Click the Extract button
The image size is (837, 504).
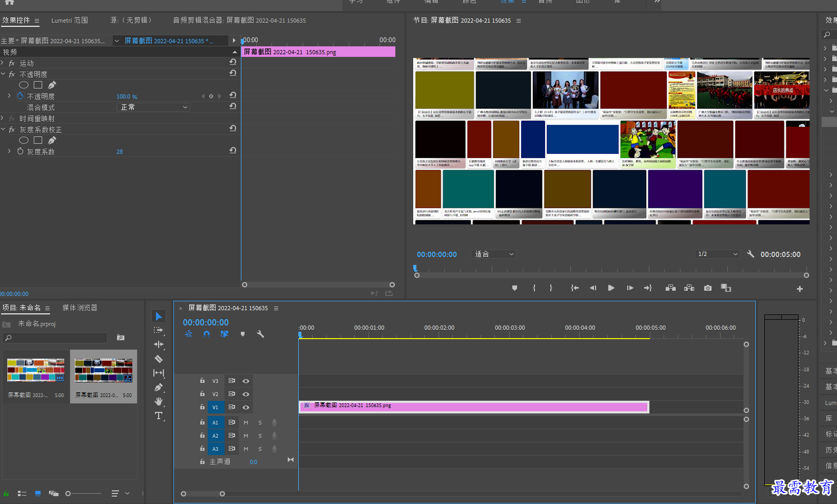pos(689,288)
